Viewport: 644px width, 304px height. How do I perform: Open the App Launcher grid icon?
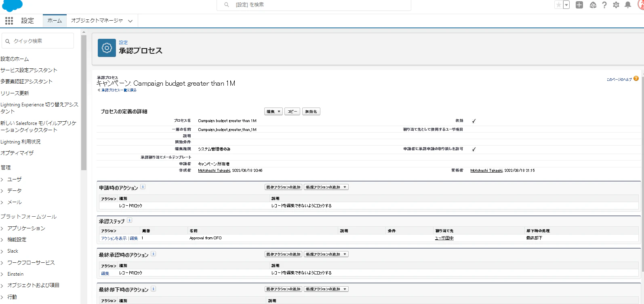(x=9, y=21)
